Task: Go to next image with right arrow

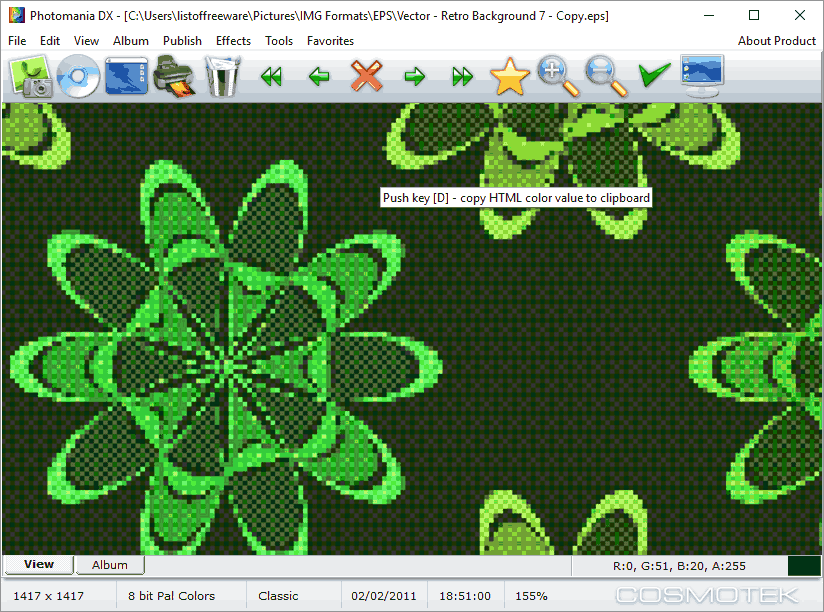Action: (415, 77)
